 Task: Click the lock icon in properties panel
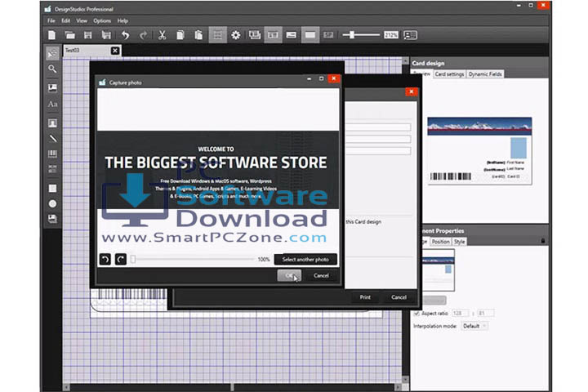(x=542, y=241)
